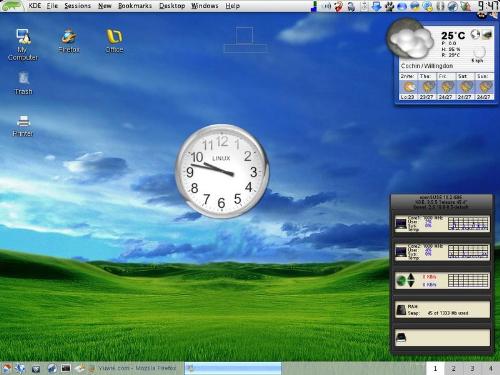This screenshot has height=375, width=500.
Task: Click the SUSE chameleon logo in the menu bar
Action: point(12,6)
